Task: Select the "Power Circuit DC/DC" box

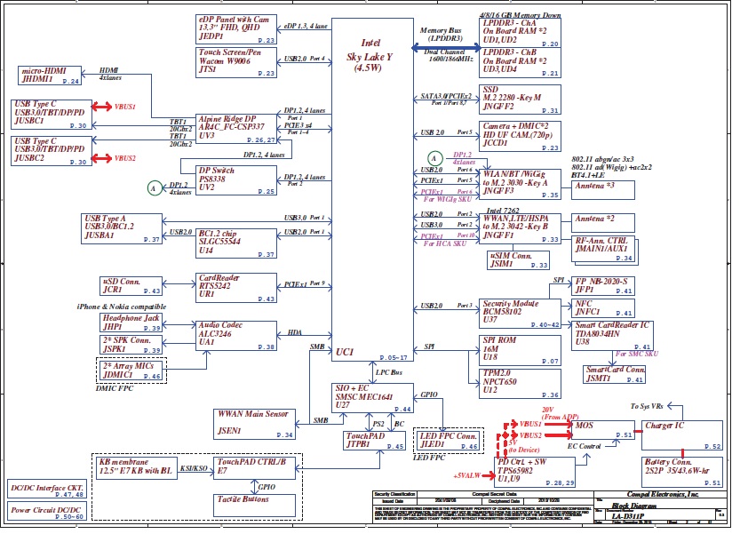Action: tap(47, 512)
